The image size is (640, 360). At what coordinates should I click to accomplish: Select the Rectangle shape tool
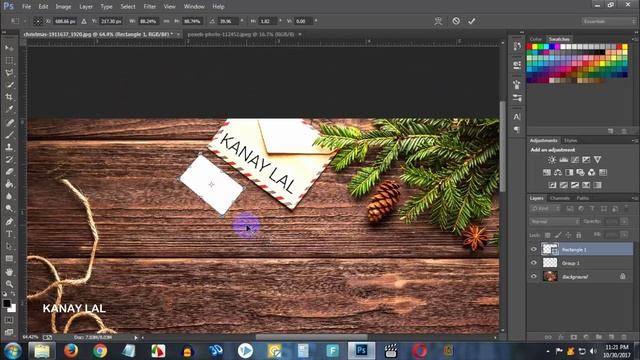tap(9, 258)
